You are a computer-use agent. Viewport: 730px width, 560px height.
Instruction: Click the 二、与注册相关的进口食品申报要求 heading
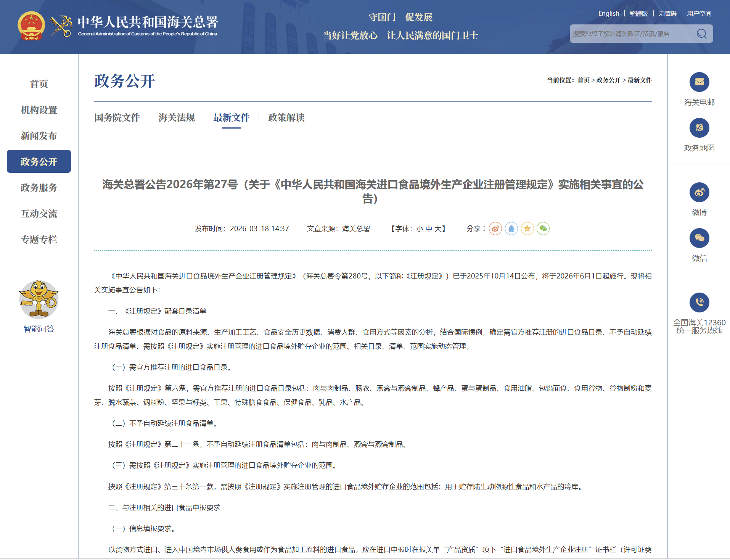coord(164,508)
